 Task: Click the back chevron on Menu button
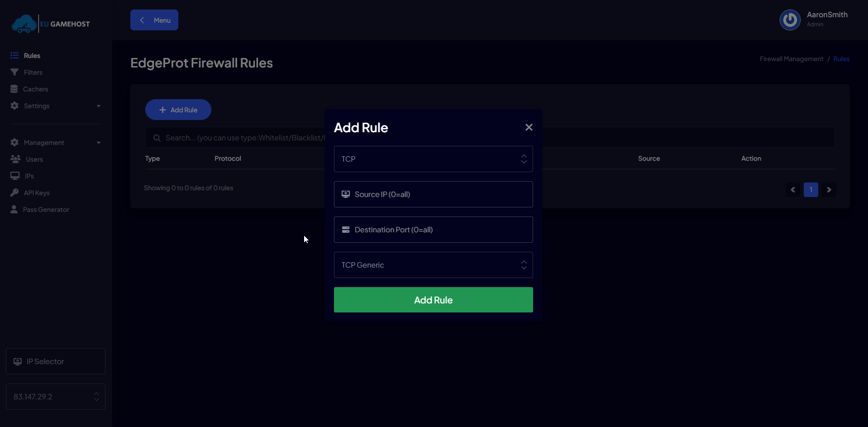click(x=142, y=20)
